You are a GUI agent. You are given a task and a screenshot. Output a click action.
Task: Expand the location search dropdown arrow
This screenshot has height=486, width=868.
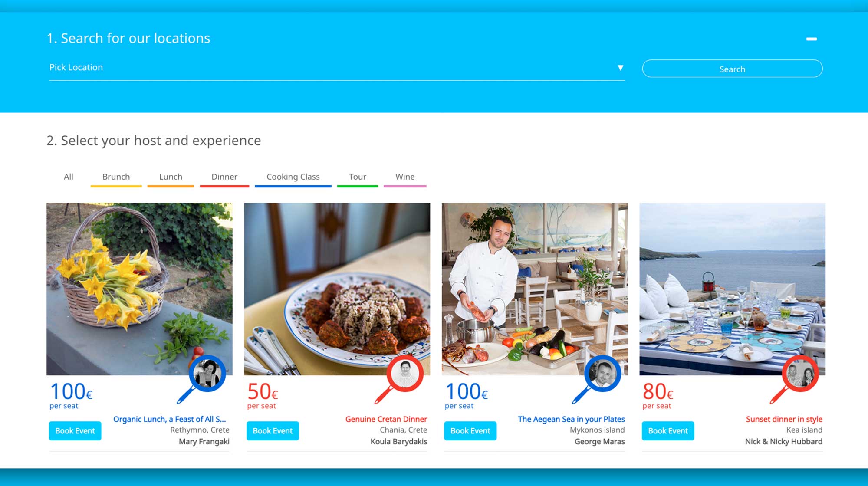619,67
